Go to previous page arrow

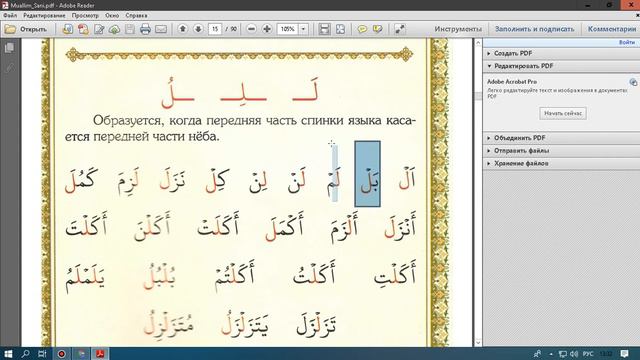click(183, 29)
